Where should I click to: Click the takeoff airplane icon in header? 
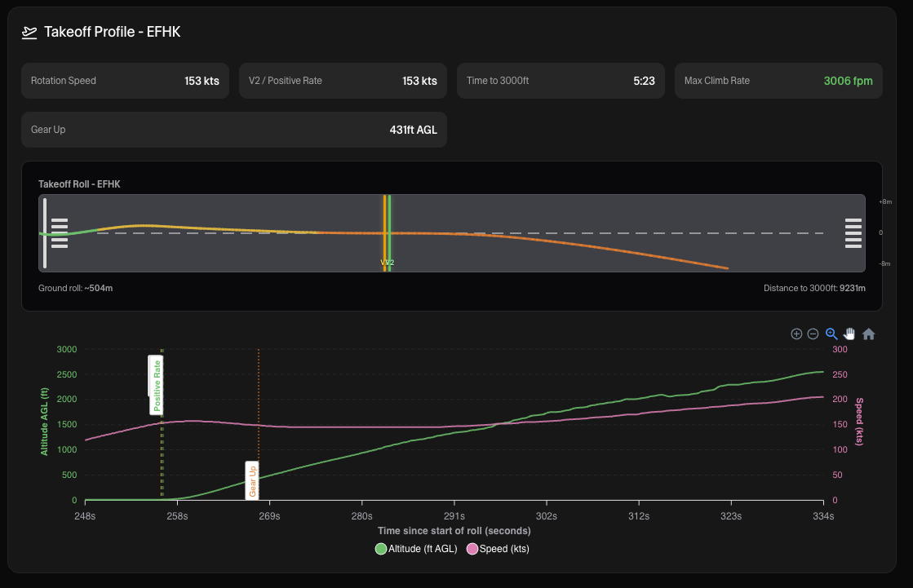coord(29,33)
